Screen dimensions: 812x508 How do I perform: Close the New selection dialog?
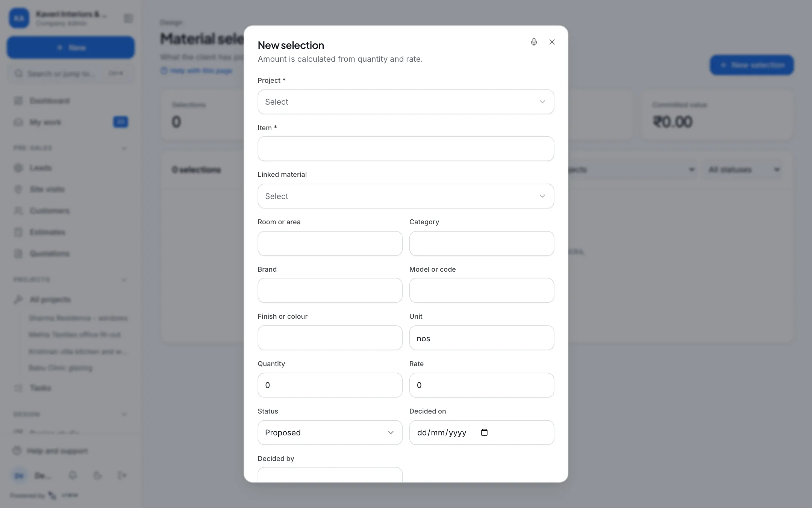pos(552,42)
